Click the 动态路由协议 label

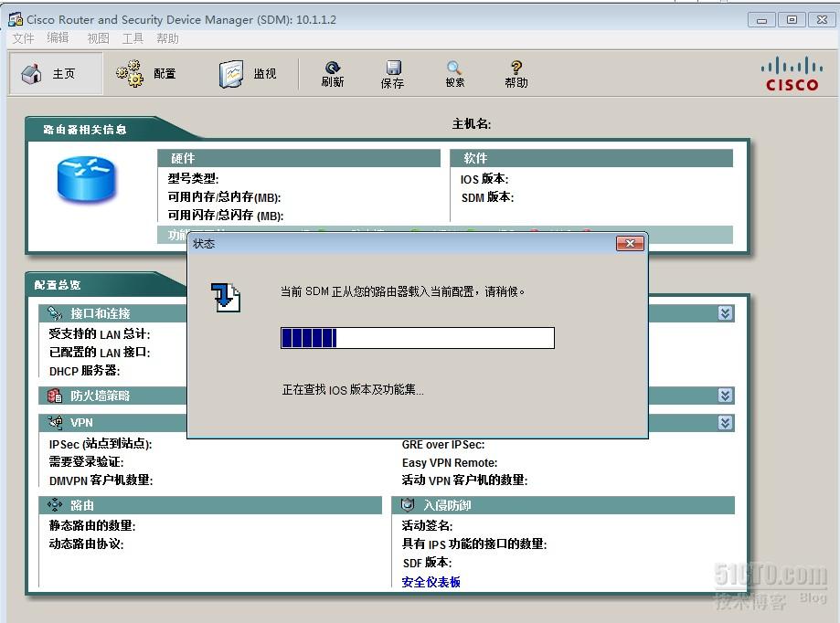click(x=86, y=544)
